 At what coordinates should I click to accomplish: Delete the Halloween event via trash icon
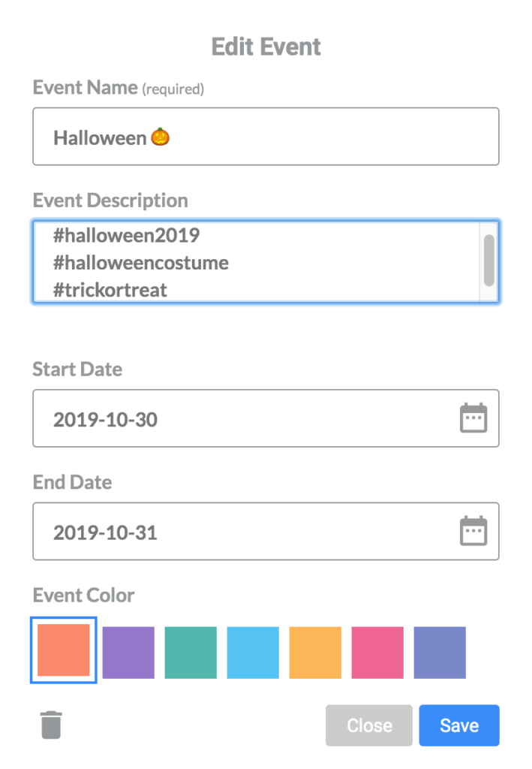point(50,725)
